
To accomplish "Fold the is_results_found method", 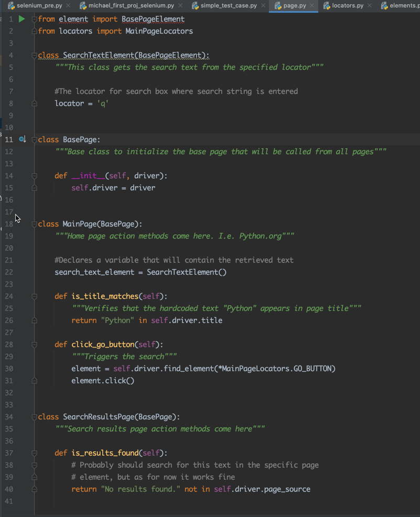I will [x=34, y=453].
